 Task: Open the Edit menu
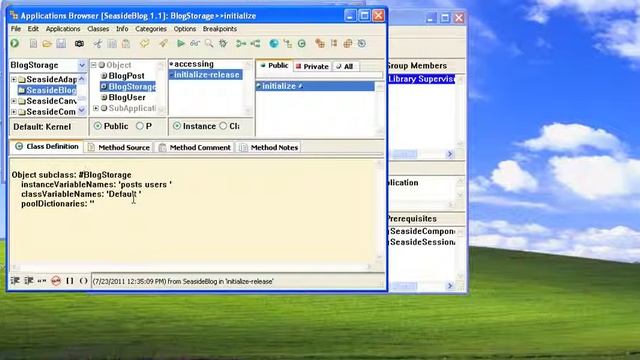33,29
